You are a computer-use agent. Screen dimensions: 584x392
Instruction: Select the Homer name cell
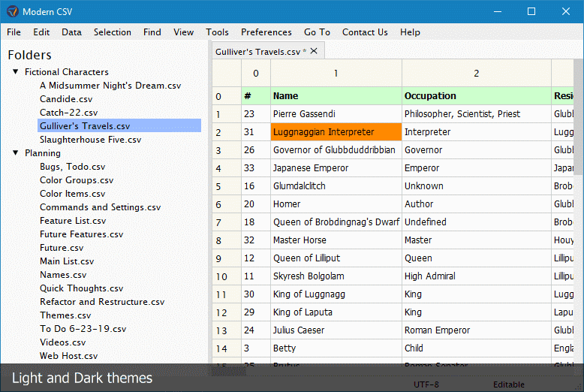click(336, 204)
